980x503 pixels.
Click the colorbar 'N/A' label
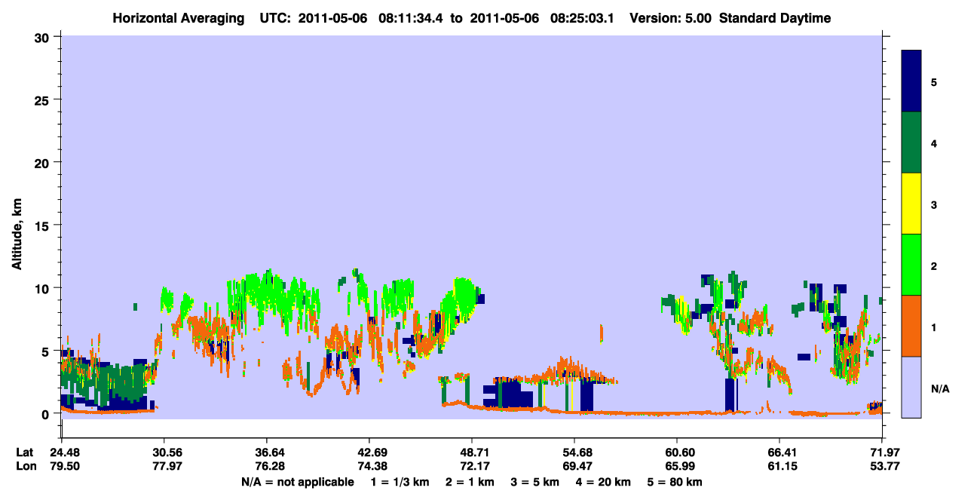[939, 389]
